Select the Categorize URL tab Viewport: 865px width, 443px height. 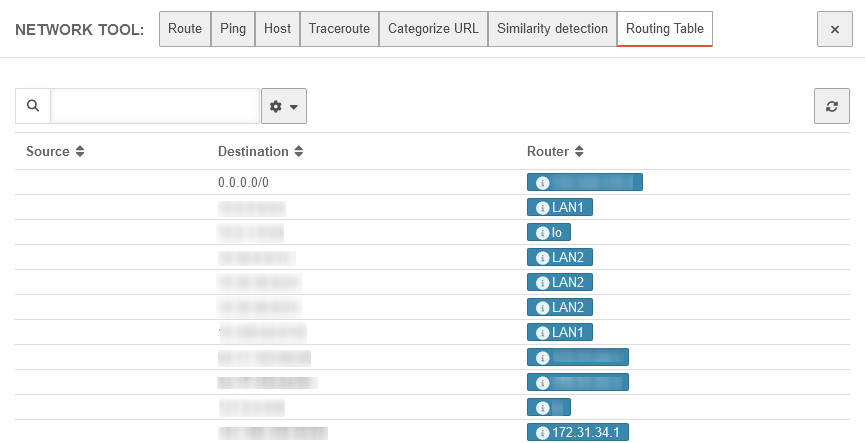(433, 29)
